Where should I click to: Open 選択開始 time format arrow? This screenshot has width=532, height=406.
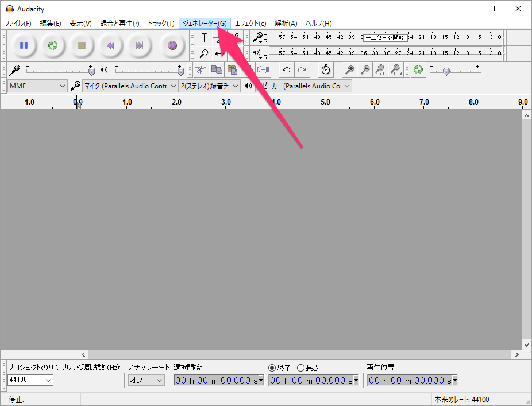261,380
